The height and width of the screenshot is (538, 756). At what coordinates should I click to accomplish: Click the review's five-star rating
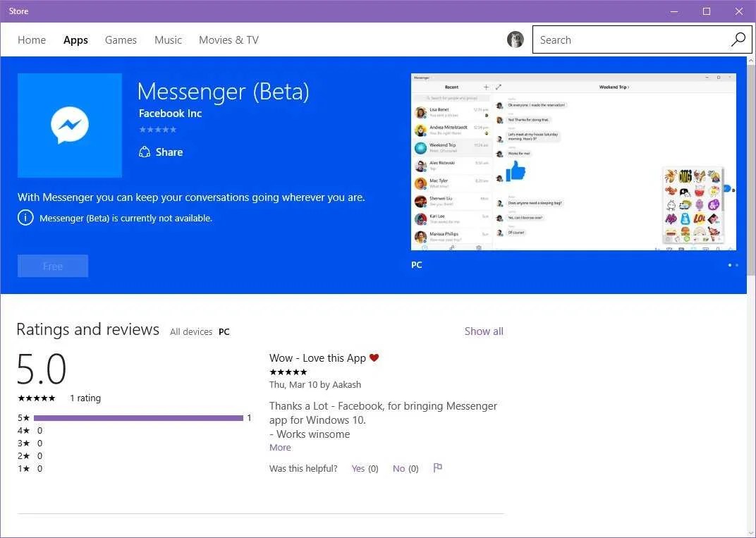(288, 372)
